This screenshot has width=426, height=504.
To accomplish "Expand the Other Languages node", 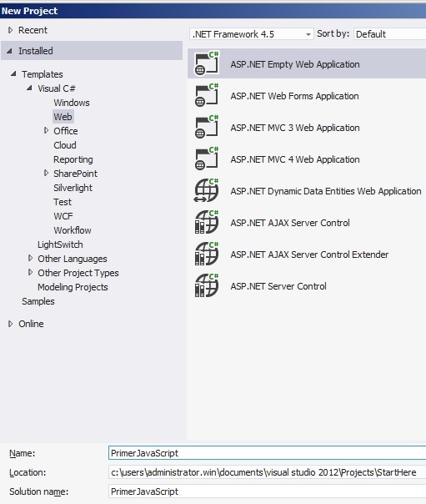I will (30, 258).
